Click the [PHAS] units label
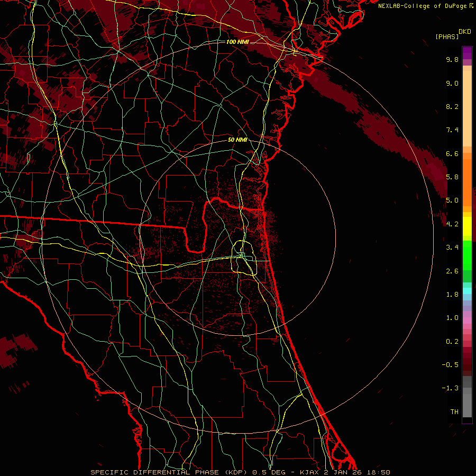Viewport: 476px width, 476px height. tap(447, 36)
